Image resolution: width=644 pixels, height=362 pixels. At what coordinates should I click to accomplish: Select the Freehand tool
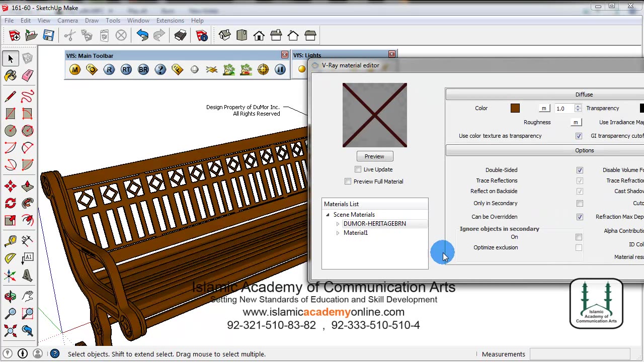coord(28,97)
